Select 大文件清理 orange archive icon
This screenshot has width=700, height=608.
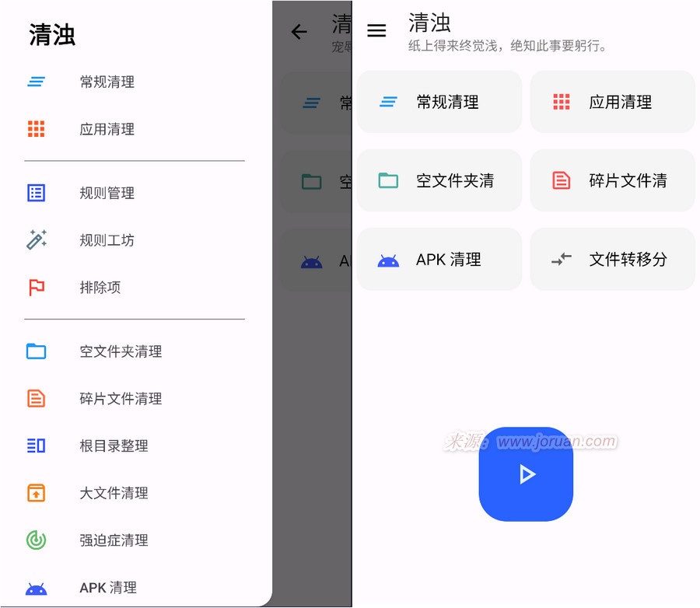click(x=37, y=493)
